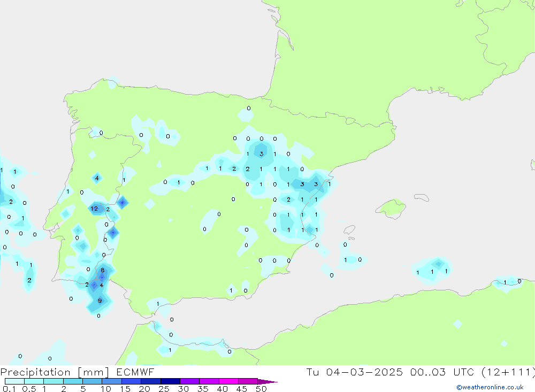Screen dimensions: 535x392
Task: Pick the 45–50 mm legend color swatch
Action: point(248,381)
